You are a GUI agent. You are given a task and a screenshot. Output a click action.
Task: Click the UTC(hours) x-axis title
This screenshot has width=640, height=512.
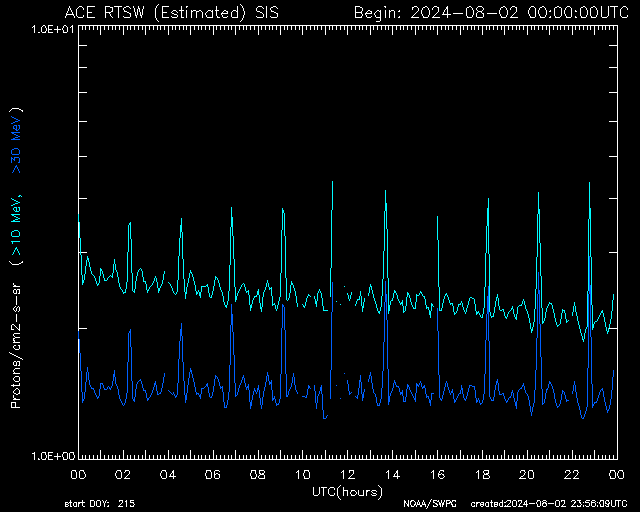click(346, 491)
